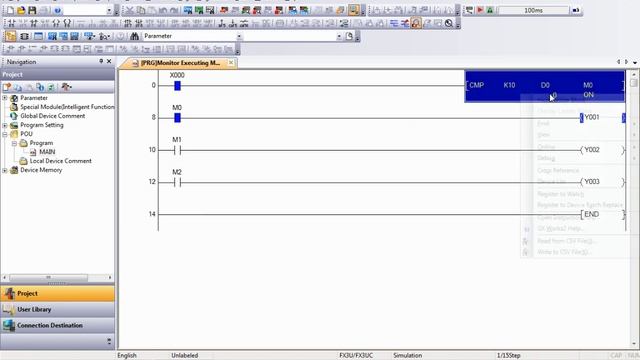This screenshot has height=360, width=640.
Task: Open the Connection Destination section
Action: tap(58, 325)
